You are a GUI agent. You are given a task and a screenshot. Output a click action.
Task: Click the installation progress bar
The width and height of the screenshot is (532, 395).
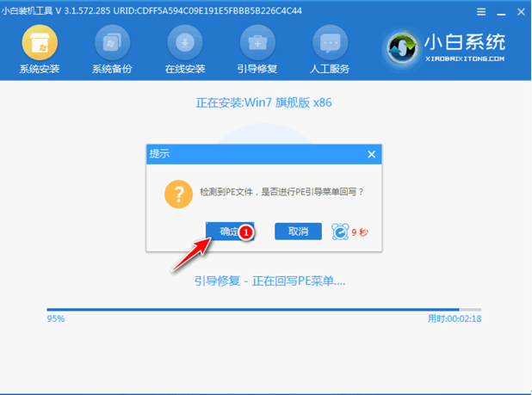[x=263, y=309]
